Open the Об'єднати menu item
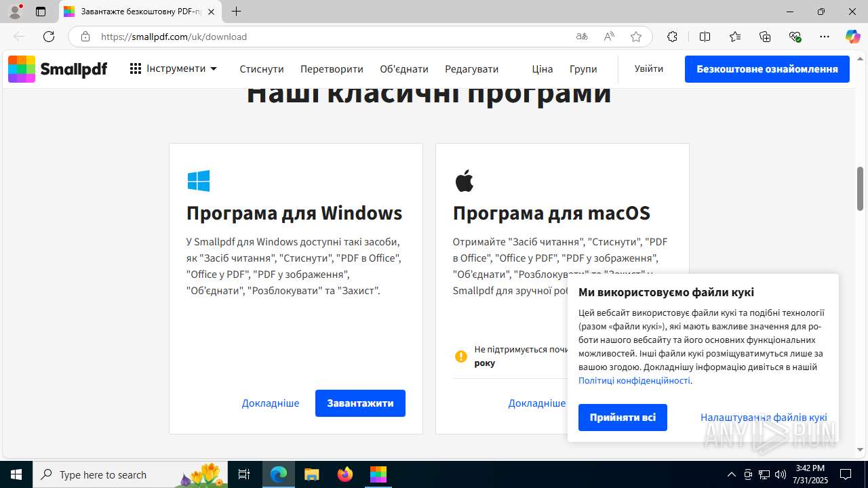This screenshot has height=488, width=868. pos(404,69)
